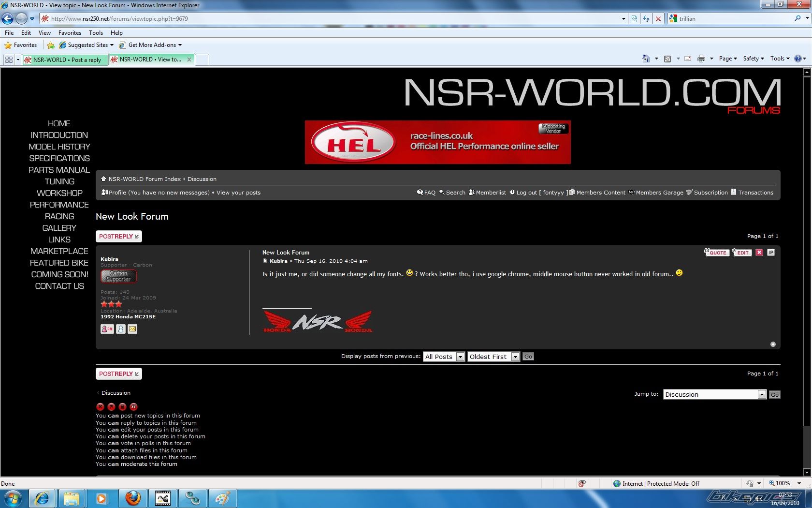Click the Home icon in command bar
812x508 pixels.
coord(646,59)
